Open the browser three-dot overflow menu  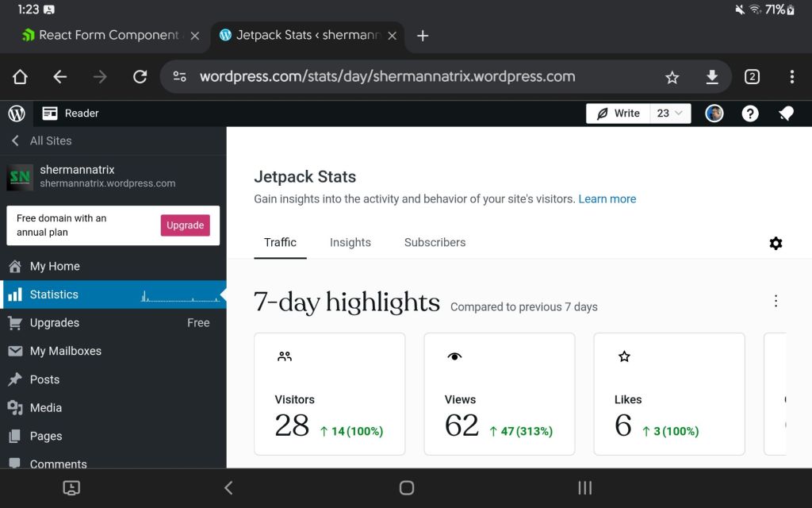pyautogui.click(x=791, y=77)
